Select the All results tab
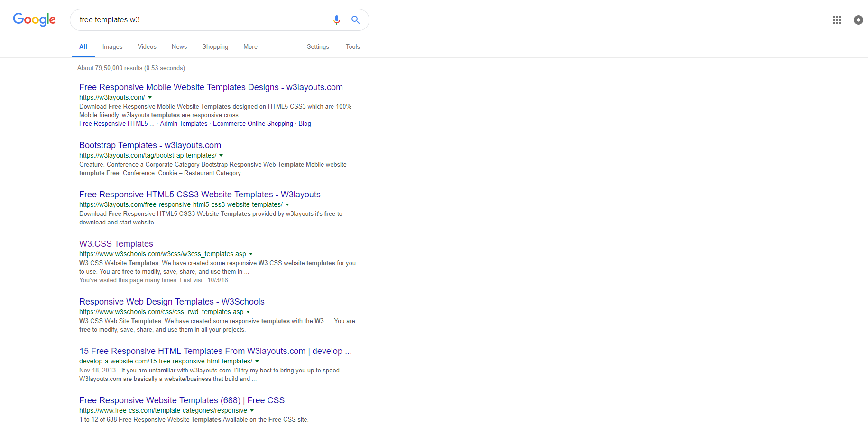The height and width of the screenshot is (436, 868). pyautogui.click(x=83, y=47)
